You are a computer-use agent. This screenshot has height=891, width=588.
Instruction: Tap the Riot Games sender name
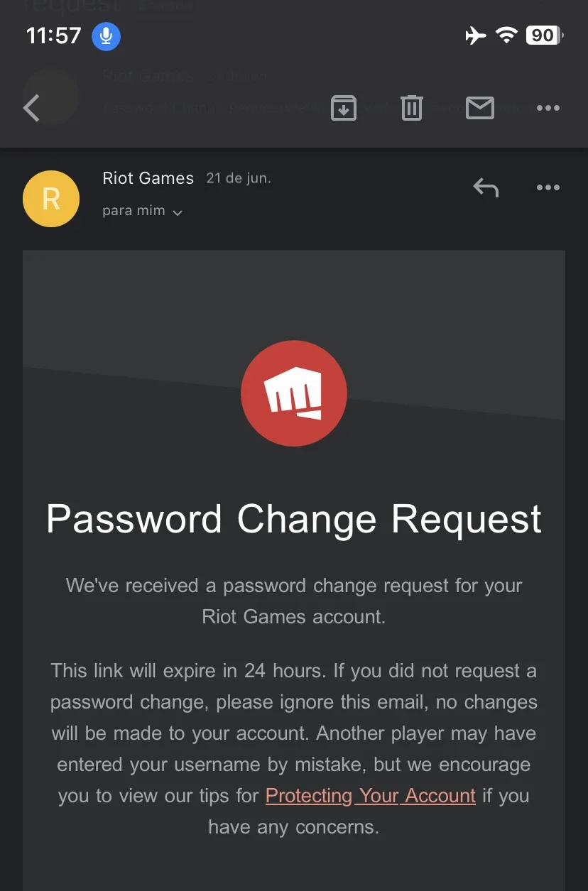[148, 178]
